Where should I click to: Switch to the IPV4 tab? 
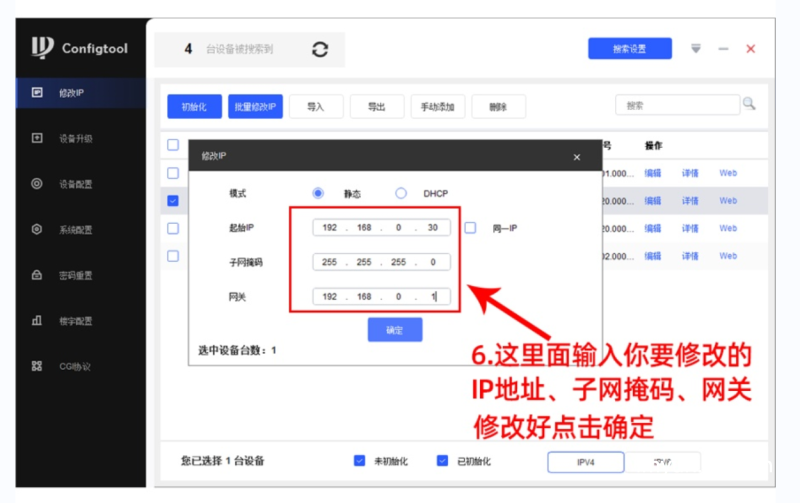(586, 462)
